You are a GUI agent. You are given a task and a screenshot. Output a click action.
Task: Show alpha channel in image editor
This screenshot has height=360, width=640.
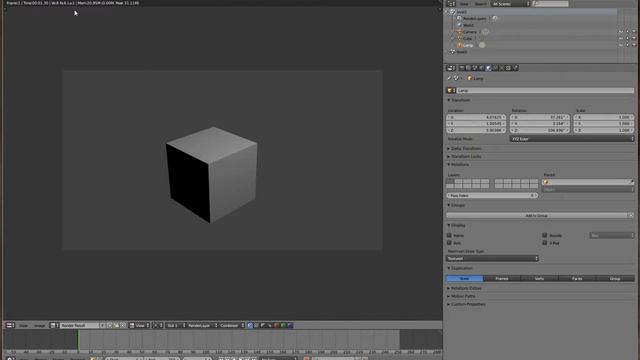click(x=263, y=325)
